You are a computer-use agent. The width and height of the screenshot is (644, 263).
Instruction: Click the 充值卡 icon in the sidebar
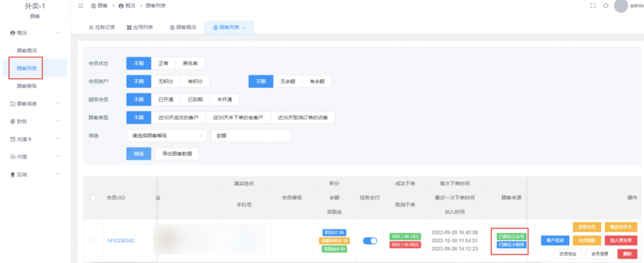13,139
